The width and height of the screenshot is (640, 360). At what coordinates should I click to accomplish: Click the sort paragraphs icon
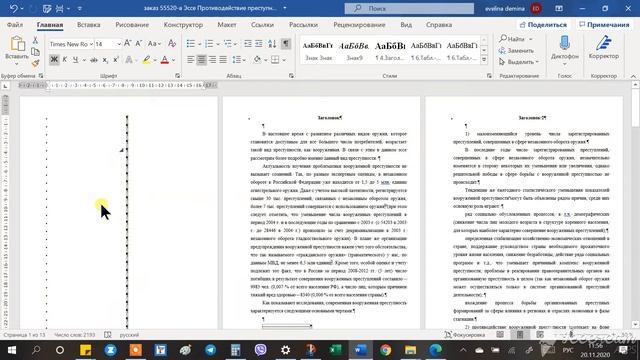(x=272, y=44)
